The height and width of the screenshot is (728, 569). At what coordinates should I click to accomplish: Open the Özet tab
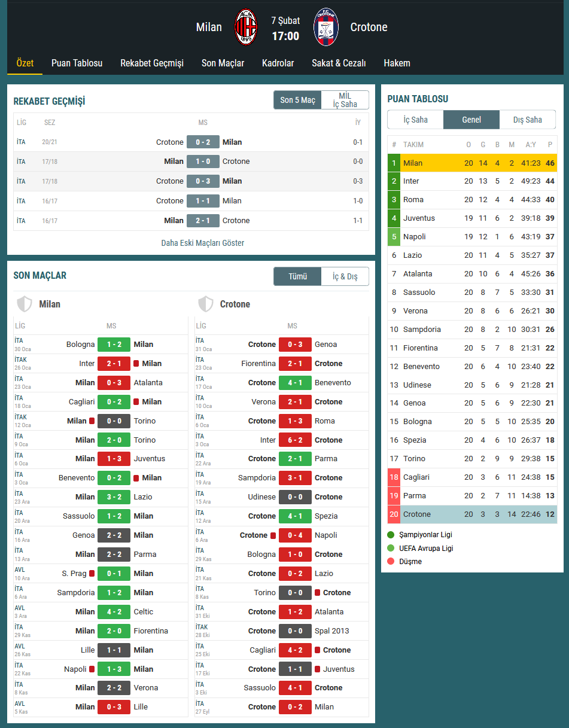click(x=25, y=63)
